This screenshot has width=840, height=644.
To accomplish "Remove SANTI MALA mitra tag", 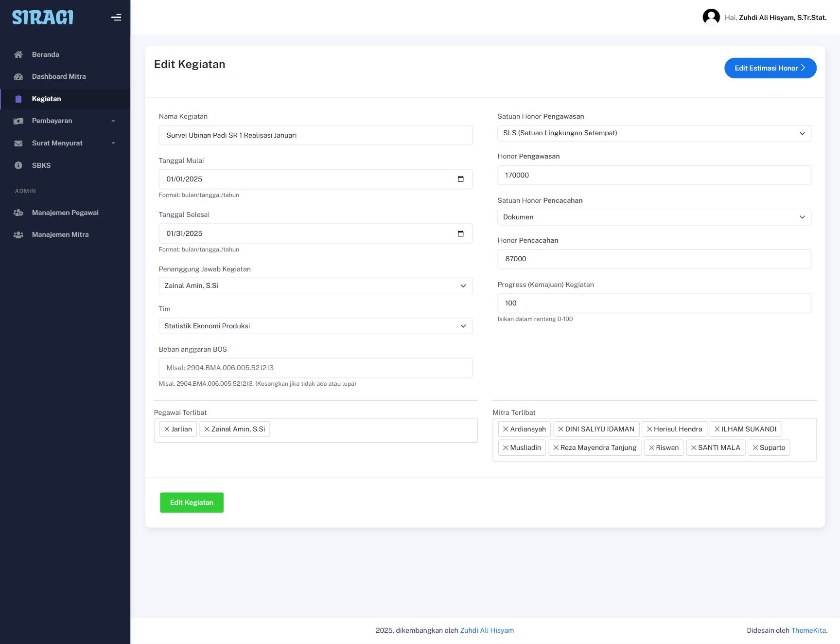I will coord(694,447).
